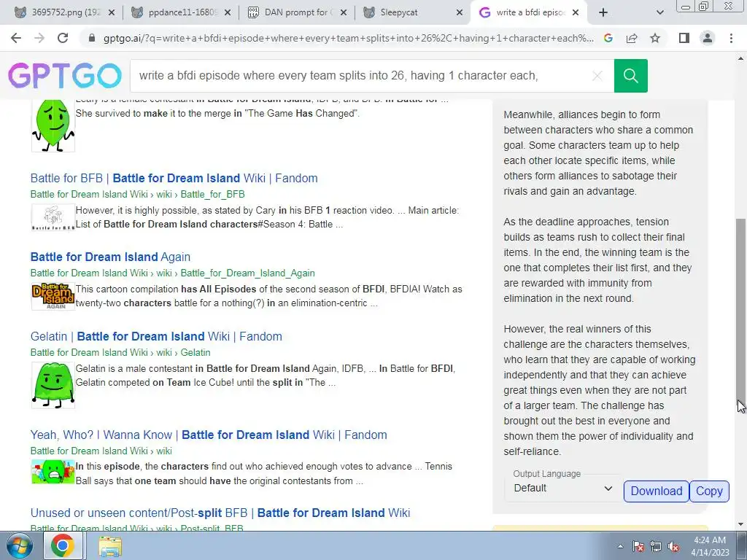Viewport: 747px width, 560px height.
Task: Open the Chrome three-dot menu
Action: [x=731, y=38]
